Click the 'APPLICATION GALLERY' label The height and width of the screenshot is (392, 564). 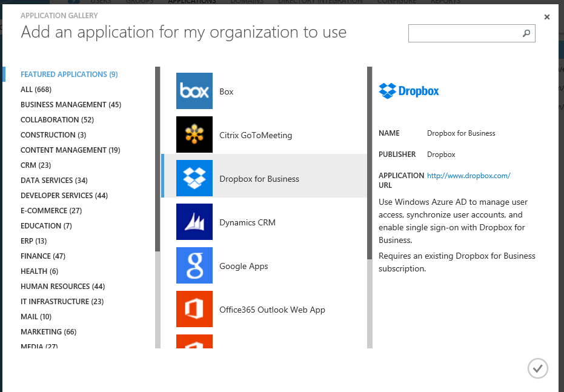[x=59, y=16]
